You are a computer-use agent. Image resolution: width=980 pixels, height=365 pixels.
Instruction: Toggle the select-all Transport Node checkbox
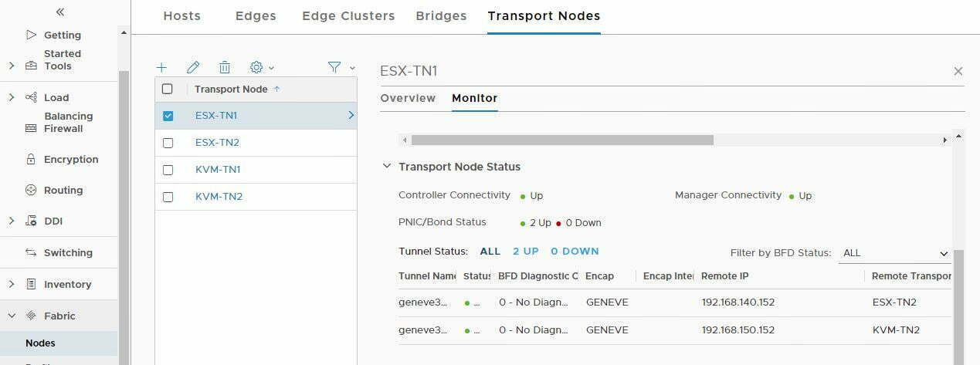168,89
